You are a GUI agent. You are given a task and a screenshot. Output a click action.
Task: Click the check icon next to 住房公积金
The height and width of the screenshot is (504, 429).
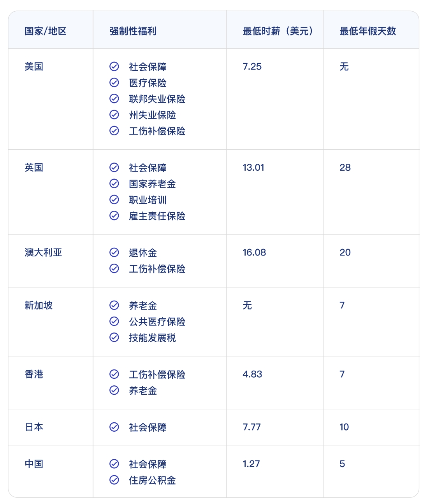coord(114,480)
